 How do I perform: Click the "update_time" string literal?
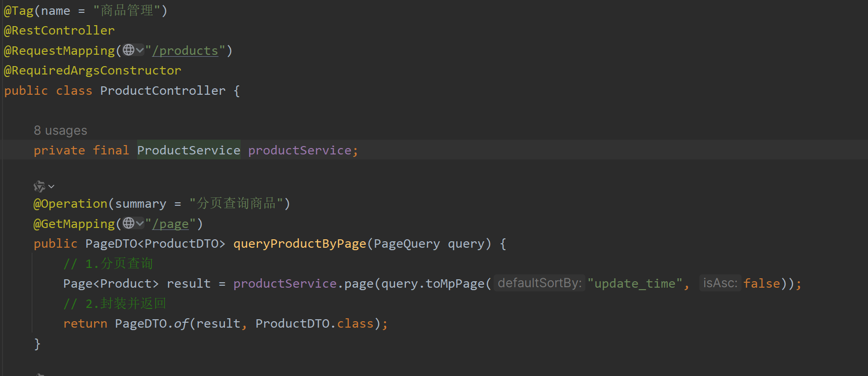point(635,284)
